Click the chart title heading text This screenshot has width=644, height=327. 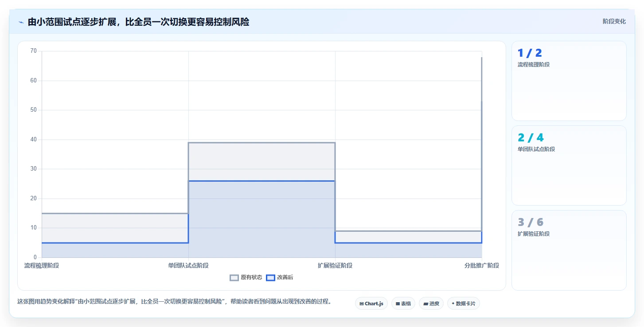(138, 22)
